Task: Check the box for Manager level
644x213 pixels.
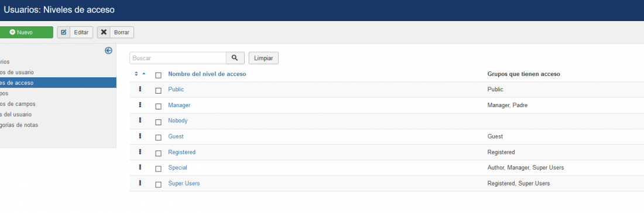Action: click(158, 106)
